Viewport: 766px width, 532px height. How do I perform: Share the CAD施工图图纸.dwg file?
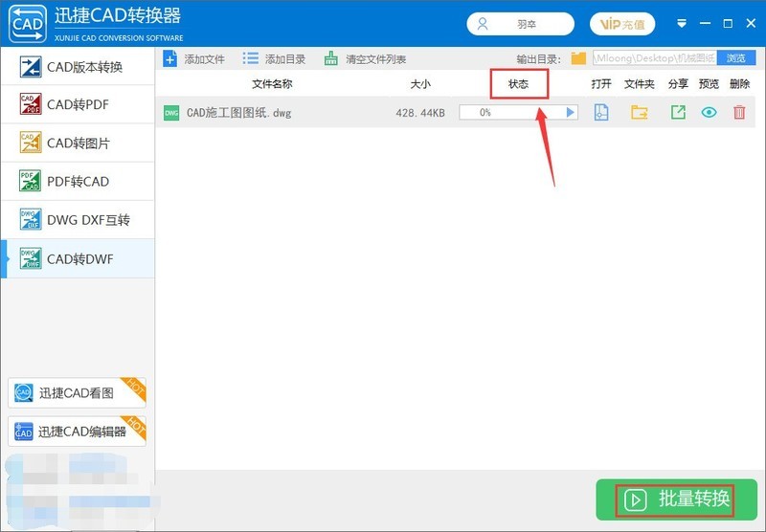[678, 113]
